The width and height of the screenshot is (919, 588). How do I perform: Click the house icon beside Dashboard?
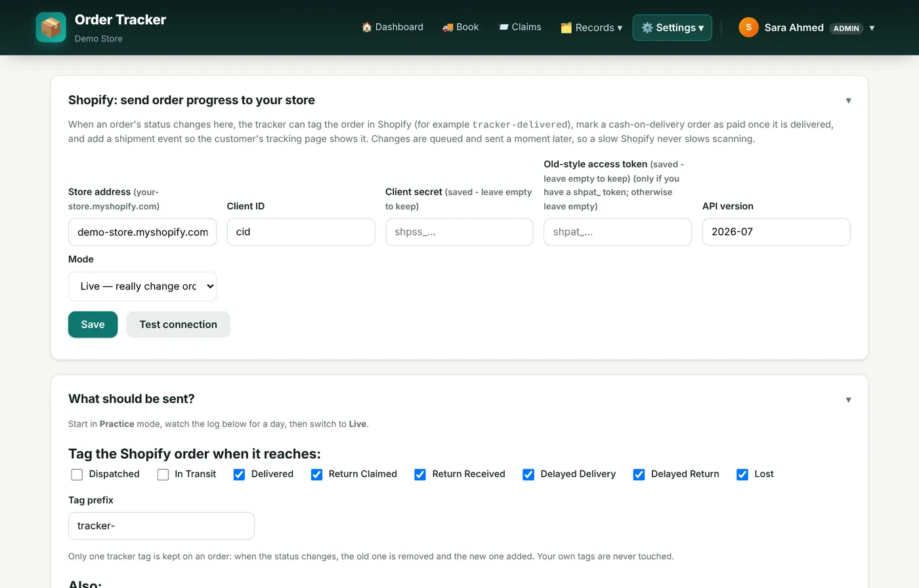(x=367, y=27)
